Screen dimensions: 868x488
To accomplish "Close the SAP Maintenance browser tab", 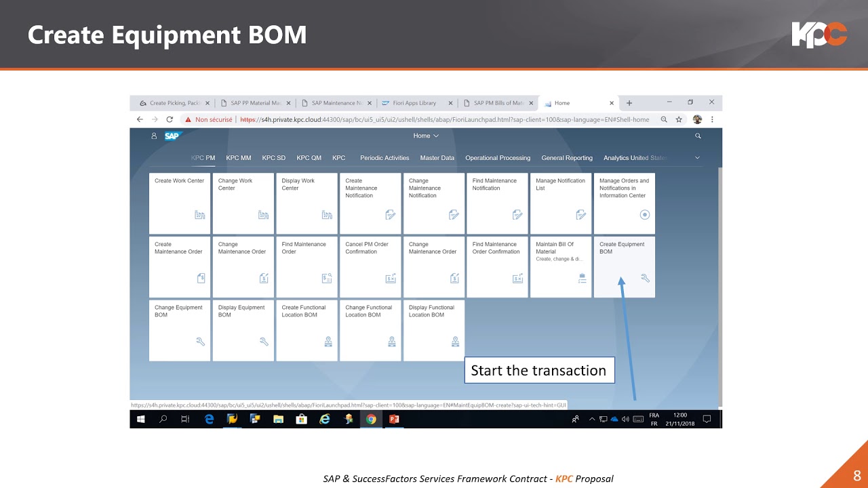I will pos(370,103).
